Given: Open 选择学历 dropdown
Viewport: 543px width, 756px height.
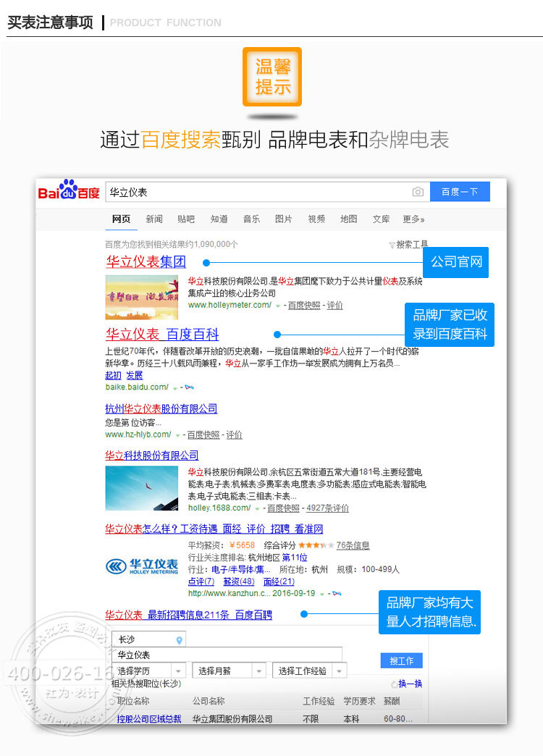Looking at the screenshot, I should click(x=148, y=671).
